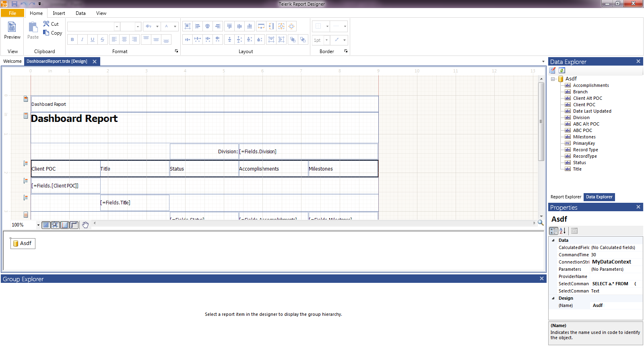Click the Send to Back icon
644x346 pixels.
coord(303,39)
